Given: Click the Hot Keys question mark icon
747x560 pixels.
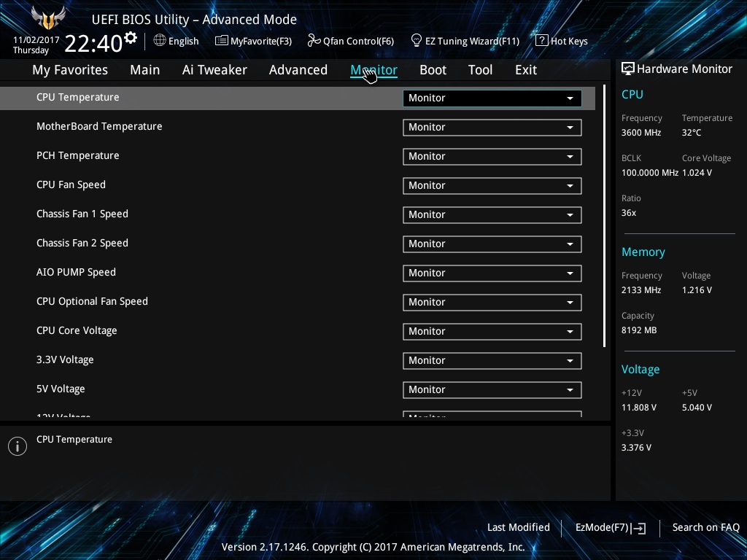Looking at the screenshot, I should pyautogui.click(x=542, y=41).
